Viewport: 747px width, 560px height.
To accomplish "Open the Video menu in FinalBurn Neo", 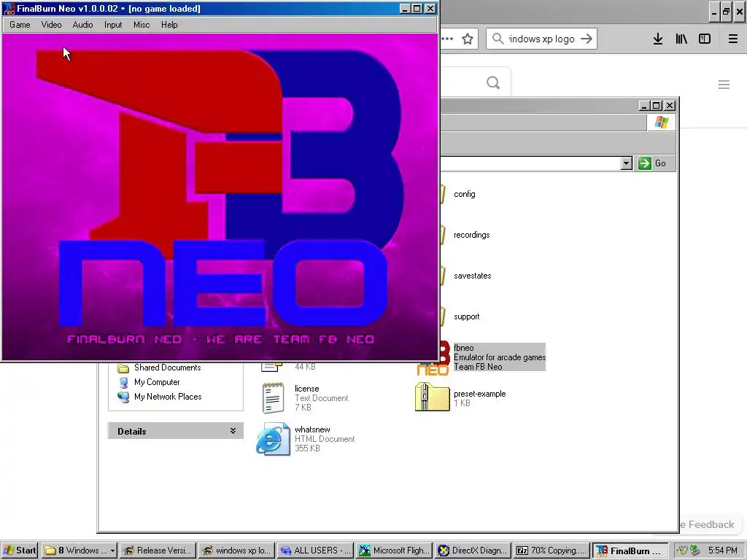I will tap(51, 25).
